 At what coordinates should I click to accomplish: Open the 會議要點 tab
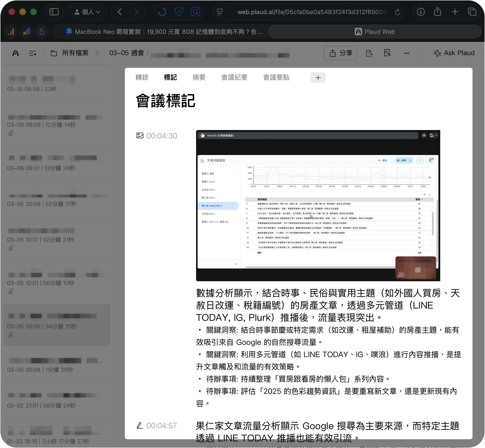(x=276, y=77)
